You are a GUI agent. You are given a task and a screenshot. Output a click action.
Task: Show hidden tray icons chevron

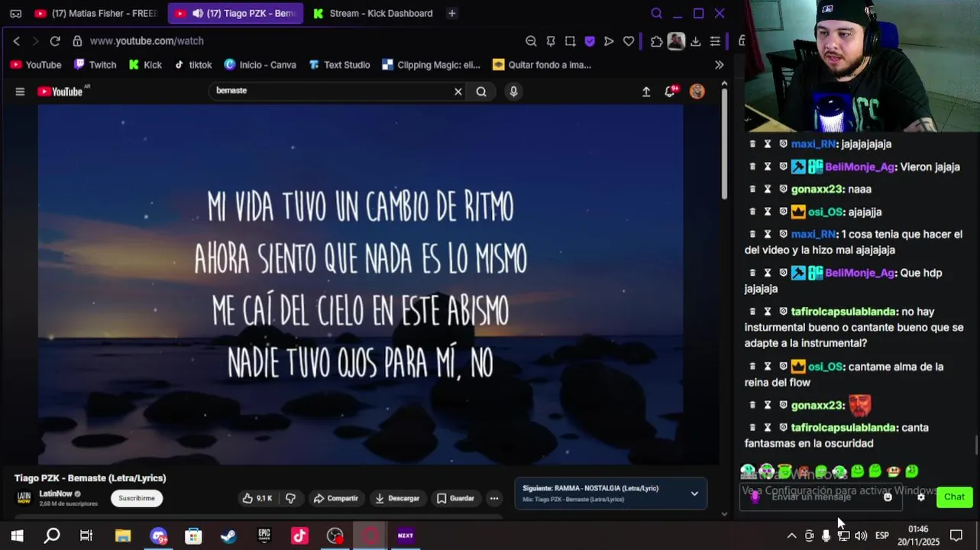click(791, 535)
